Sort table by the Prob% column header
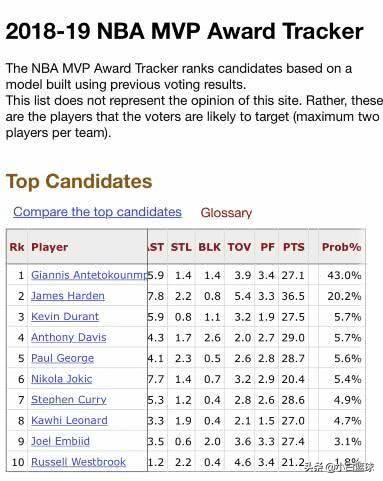383x481 pixels. pyautogui.click(x=341, y=247)
